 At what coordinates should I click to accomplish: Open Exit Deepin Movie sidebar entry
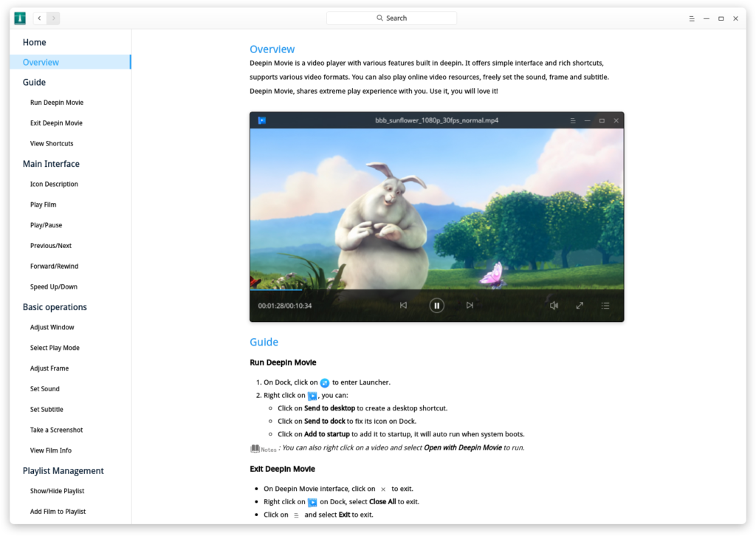coord(56,123)
